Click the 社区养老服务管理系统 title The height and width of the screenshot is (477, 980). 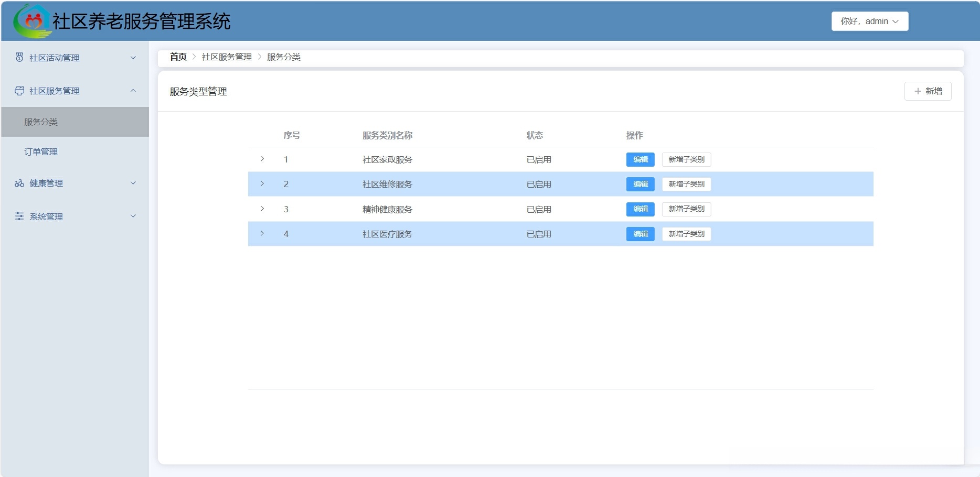pyautogui.click(x=142, y=21)
